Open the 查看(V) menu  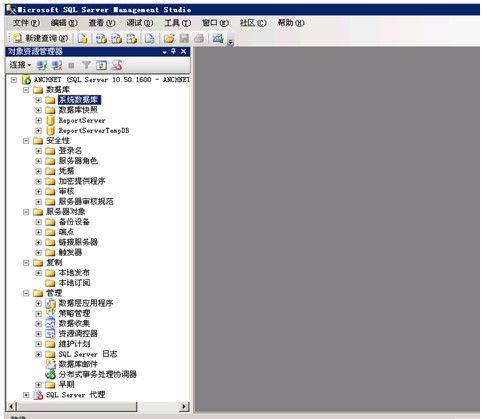(102, 23)
